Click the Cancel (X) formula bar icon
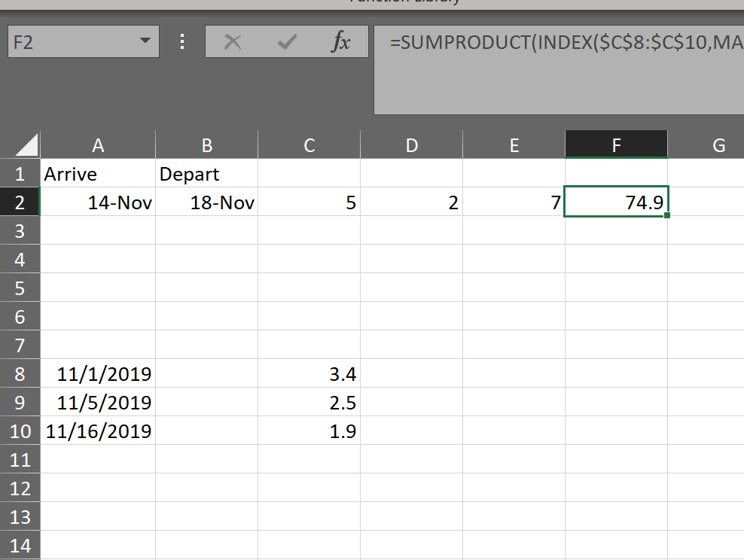744x560 pixels. (x=233, y=43)
